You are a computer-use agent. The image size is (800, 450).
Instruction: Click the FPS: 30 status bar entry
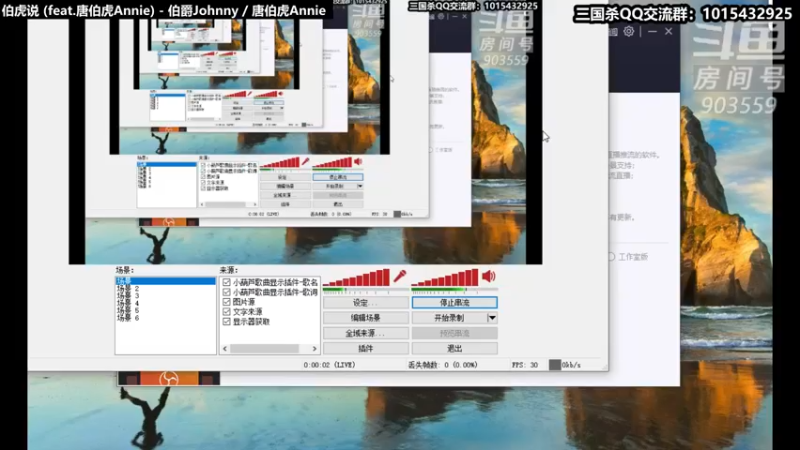pyautogui.click(x=524, y=365)
